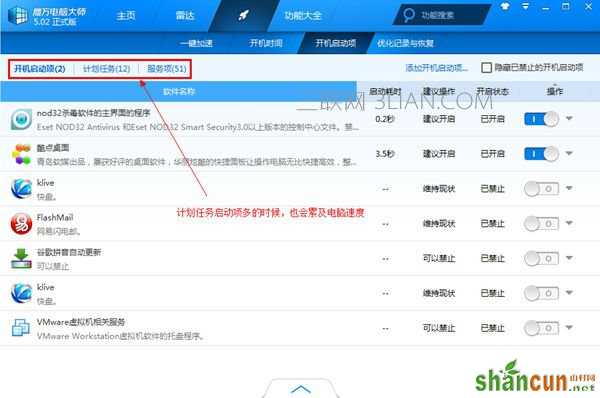Viewport: 600px width, 398px height.
Task: Open the 功能大全 tab
Action: 303,15
